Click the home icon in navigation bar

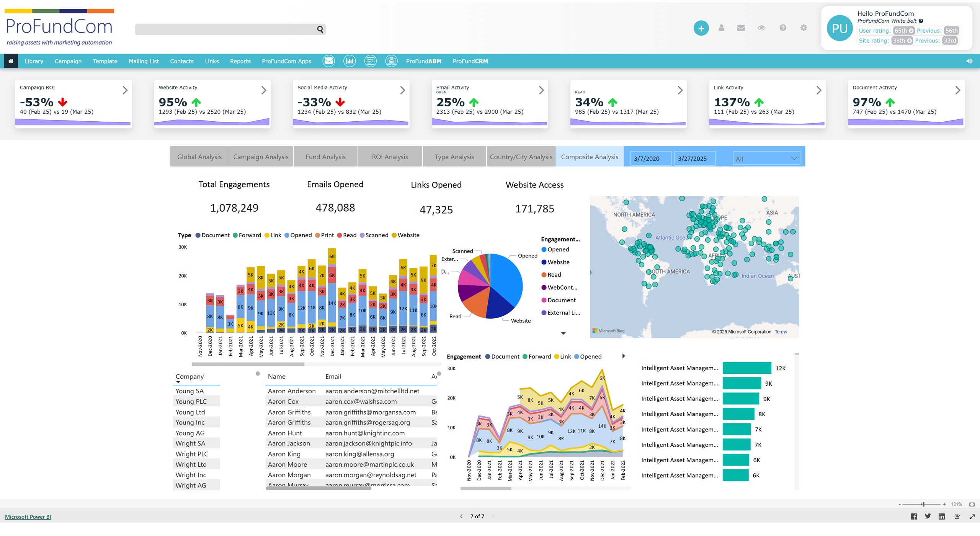click(11, 61)
